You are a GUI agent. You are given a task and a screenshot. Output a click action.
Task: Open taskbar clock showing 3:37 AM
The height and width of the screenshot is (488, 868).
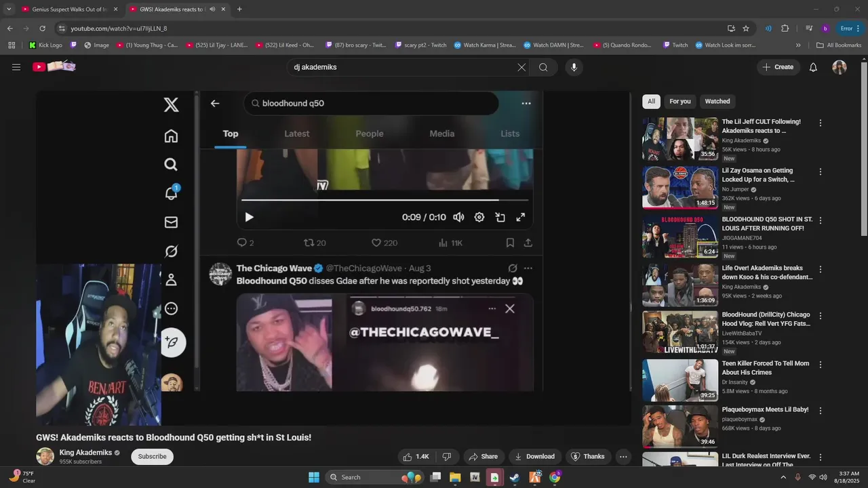pos(849,477)
